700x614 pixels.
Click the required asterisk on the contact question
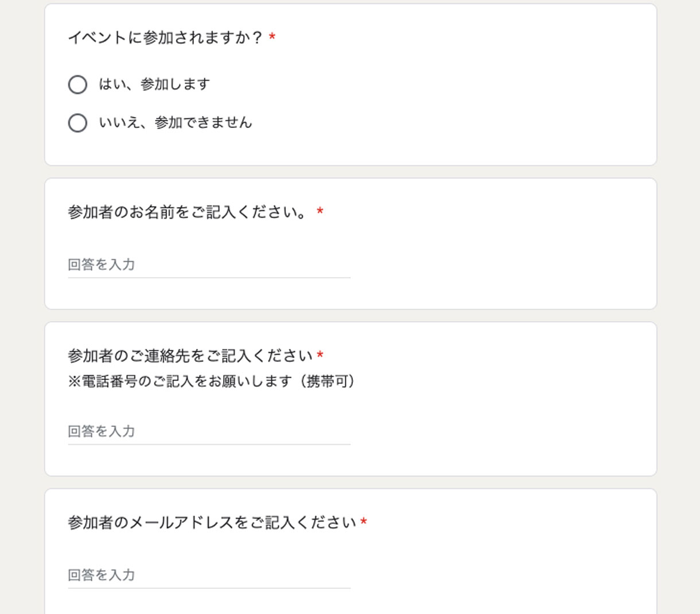pos(320,356)
